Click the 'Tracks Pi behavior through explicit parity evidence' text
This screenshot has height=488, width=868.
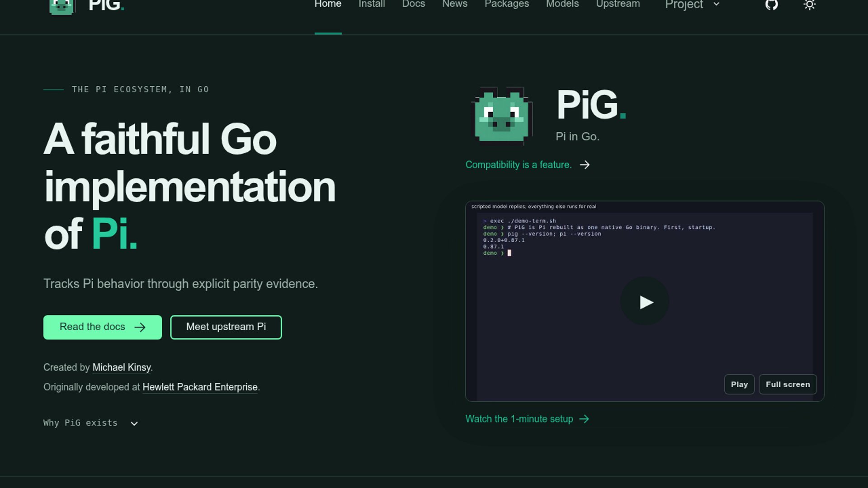[181, 284]
